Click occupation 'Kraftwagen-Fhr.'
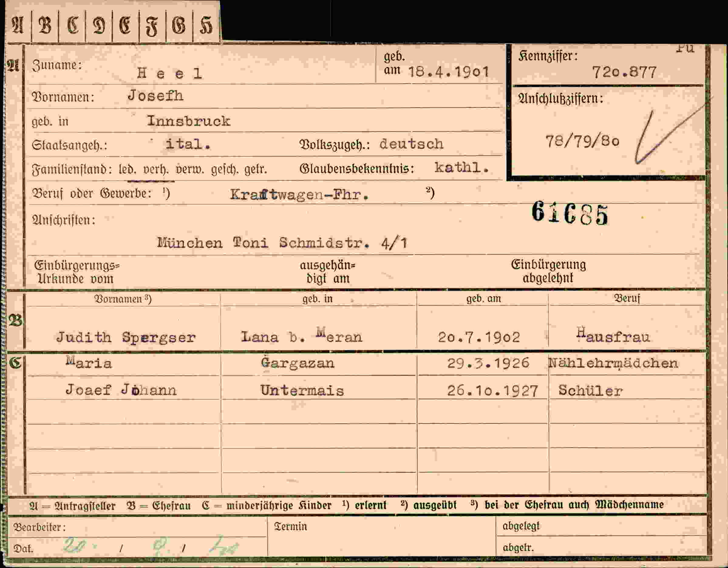 (299, 195)
